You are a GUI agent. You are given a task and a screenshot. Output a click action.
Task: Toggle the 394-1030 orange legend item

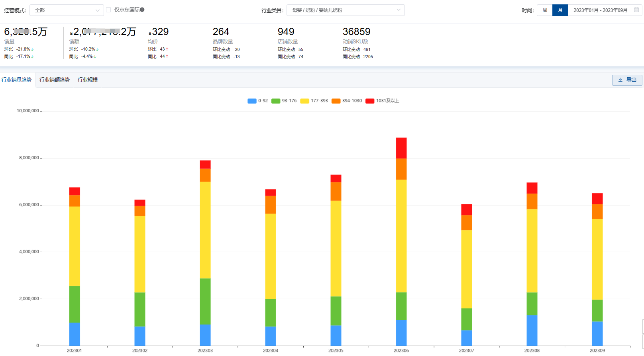coord(347,101)
